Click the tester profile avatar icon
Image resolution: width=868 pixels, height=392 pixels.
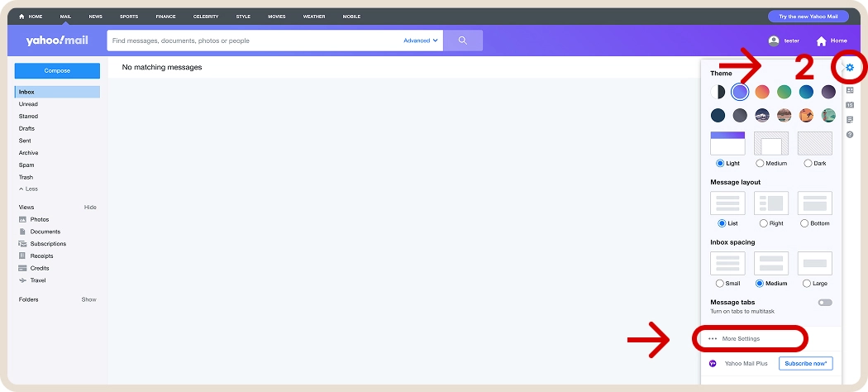pos(773,41)
